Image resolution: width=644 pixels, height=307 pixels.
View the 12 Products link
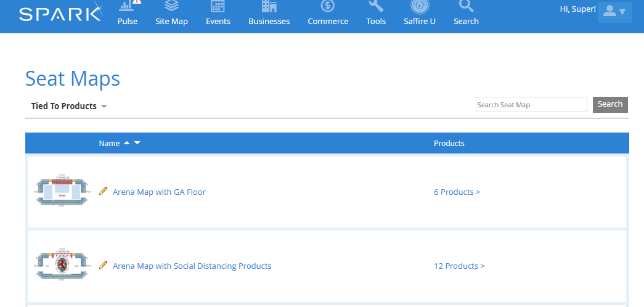coord(459,266)
